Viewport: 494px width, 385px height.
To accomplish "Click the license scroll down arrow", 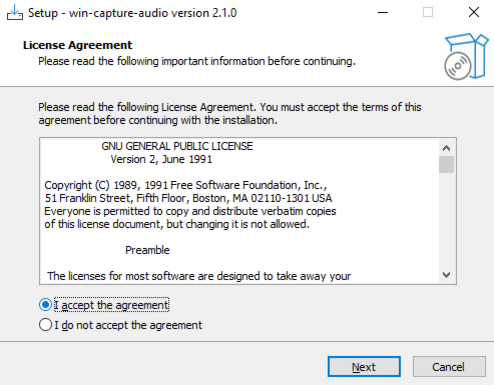I will click(x=446, y=275).
